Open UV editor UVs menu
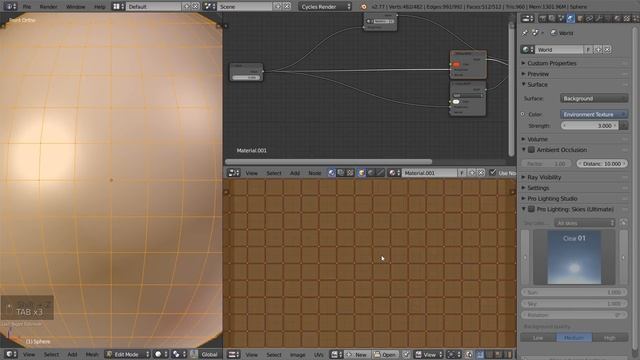Screen dimensions: 640x360 pos(318,355)
